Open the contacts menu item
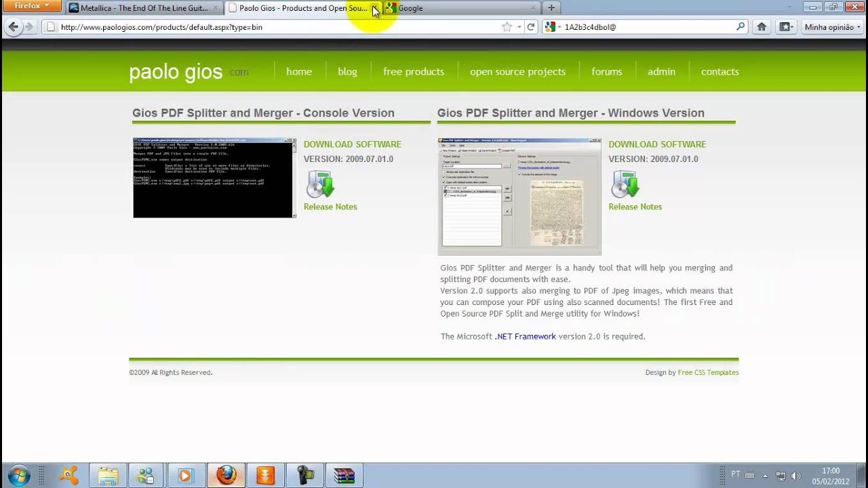This screenshot has width=868, height=488. 719,71
